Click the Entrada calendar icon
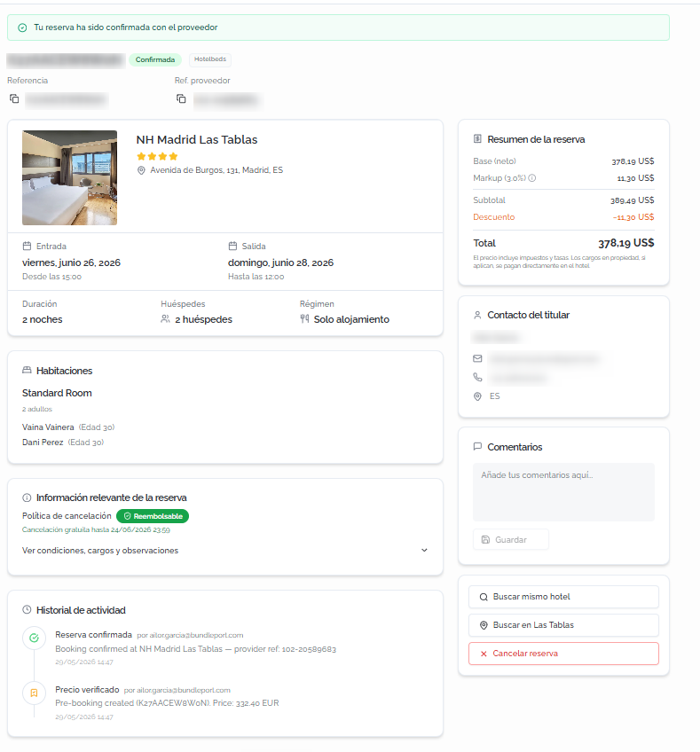This screenshot has width=700, height=752. (27, 246)
